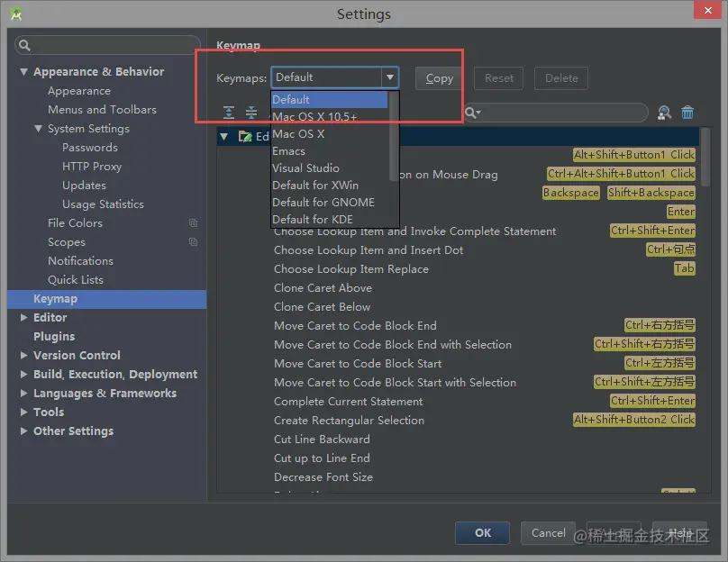The height and width of the screenshot is (562, 728).
Task: Open Updates settings page
Action: tap(84, 186)
